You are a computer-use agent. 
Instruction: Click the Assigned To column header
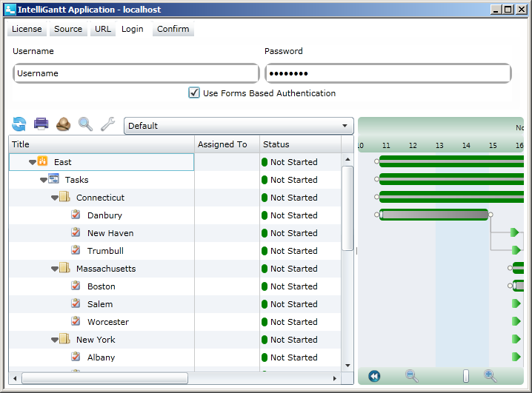pyautogui.click(x=227, y=144)
